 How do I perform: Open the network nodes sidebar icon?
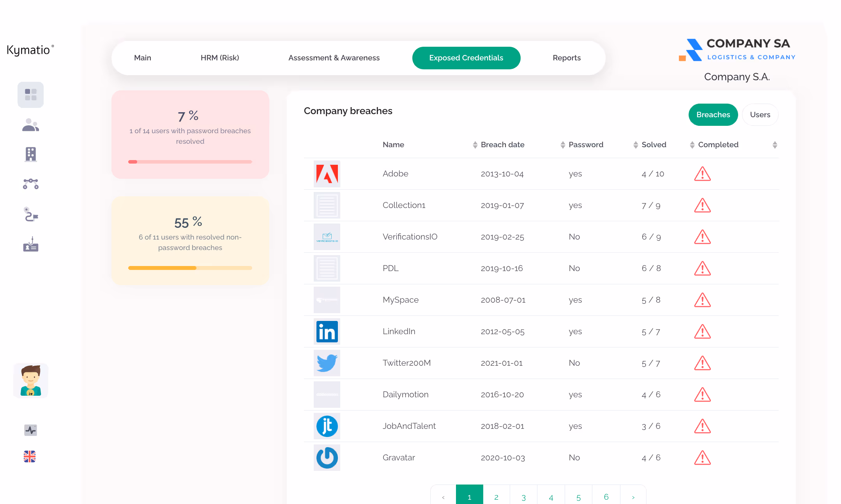tap(30, 184)
